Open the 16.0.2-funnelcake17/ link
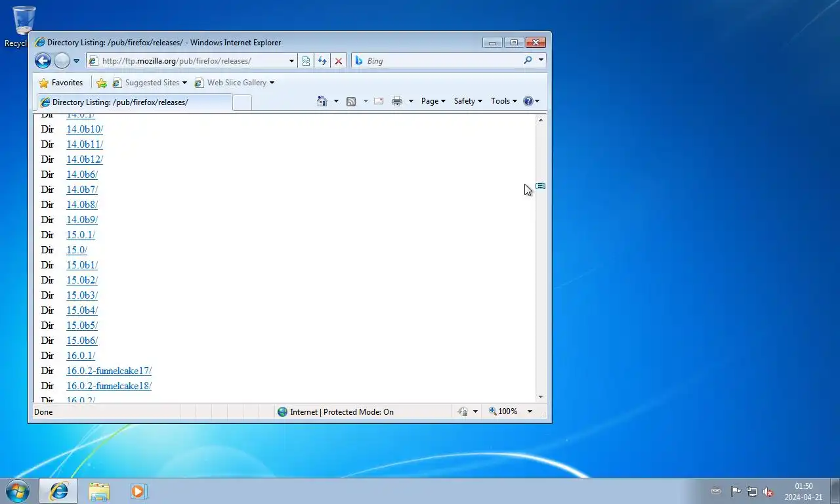The image size is (840, 504). point(109,371)
